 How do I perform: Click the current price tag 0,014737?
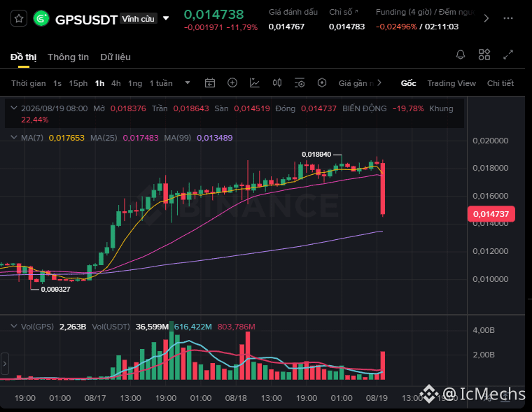(x=491, y=214)
